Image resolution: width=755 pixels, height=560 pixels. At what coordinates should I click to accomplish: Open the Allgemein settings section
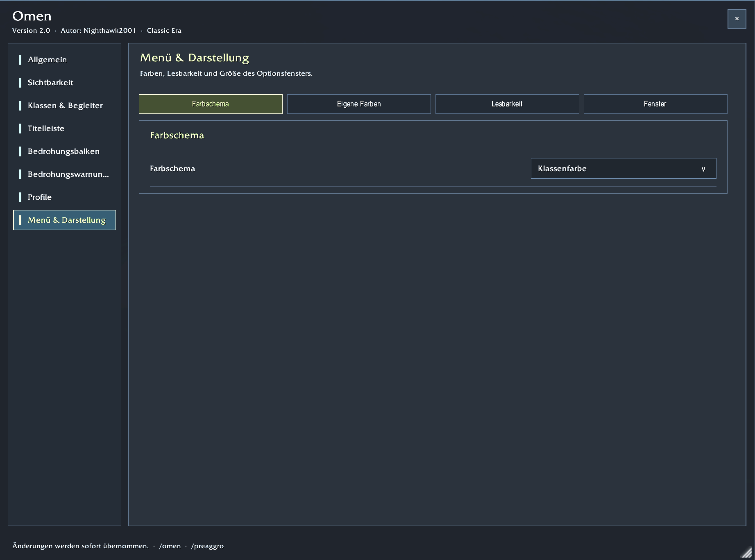coord(64,60)
